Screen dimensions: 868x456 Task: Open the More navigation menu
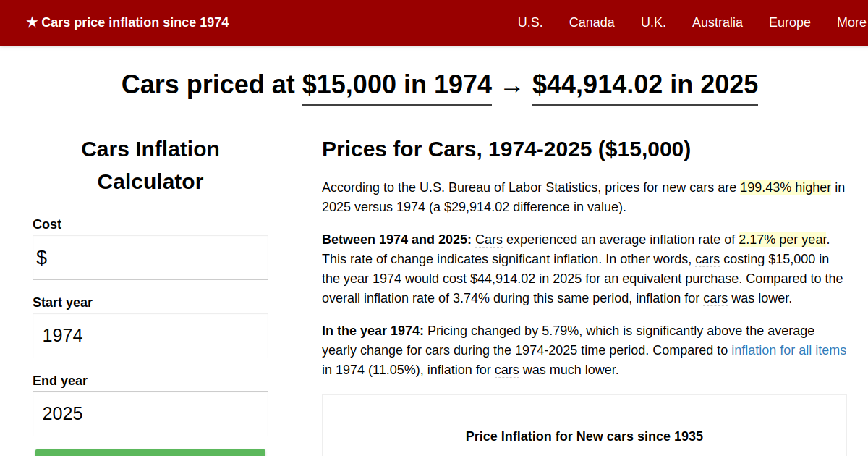[x=851, y=22]
